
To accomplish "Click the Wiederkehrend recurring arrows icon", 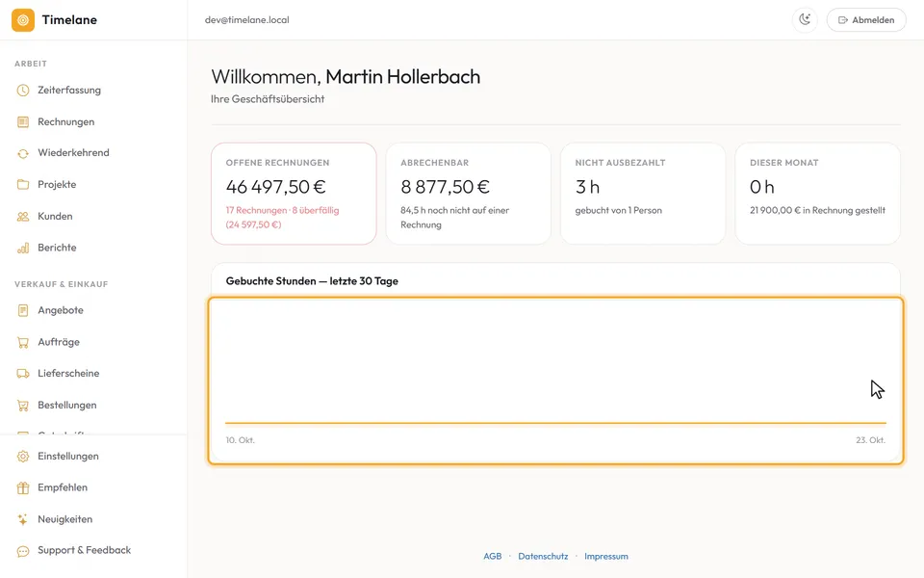I will point(23,153).
